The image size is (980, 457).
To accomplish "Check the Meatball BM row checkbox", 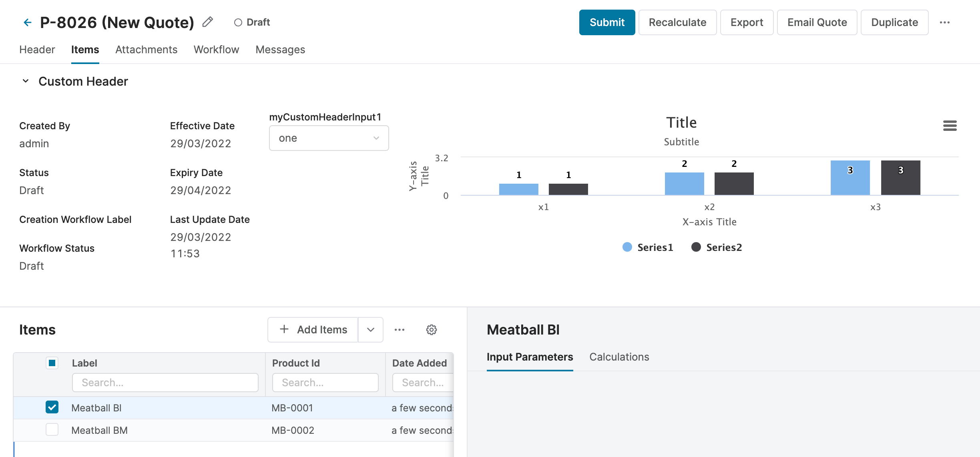I will [x=52, y=430].
